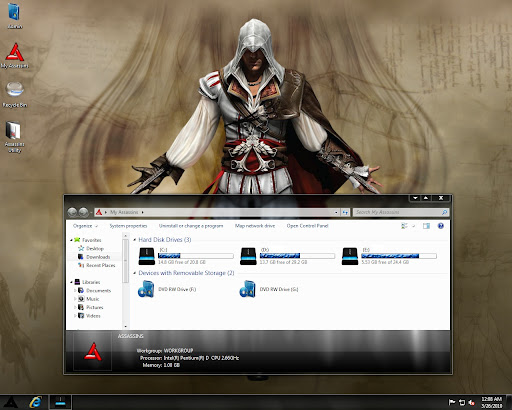The image size is (512, 410).
Task: Click the Libraries icon in sidebar
Action: point(77,282)
